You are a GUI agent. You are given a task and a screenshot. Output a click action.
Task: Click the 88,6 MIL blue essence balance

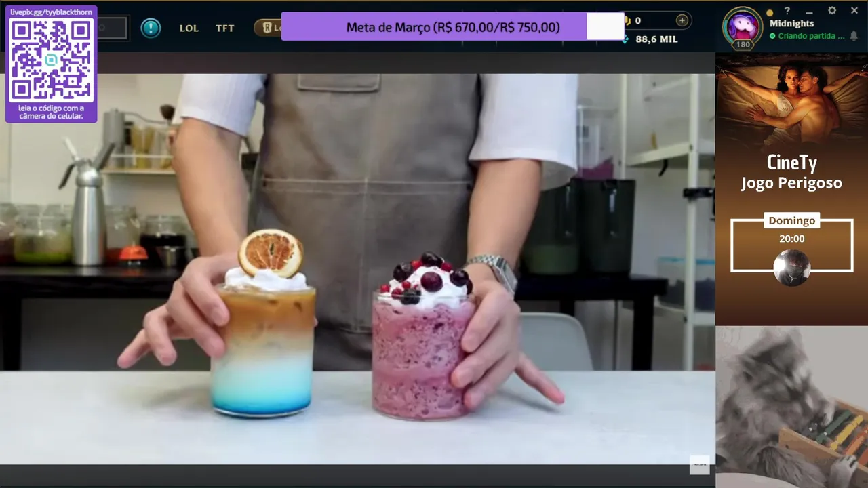pyautogui.click(x=656, y=39)
